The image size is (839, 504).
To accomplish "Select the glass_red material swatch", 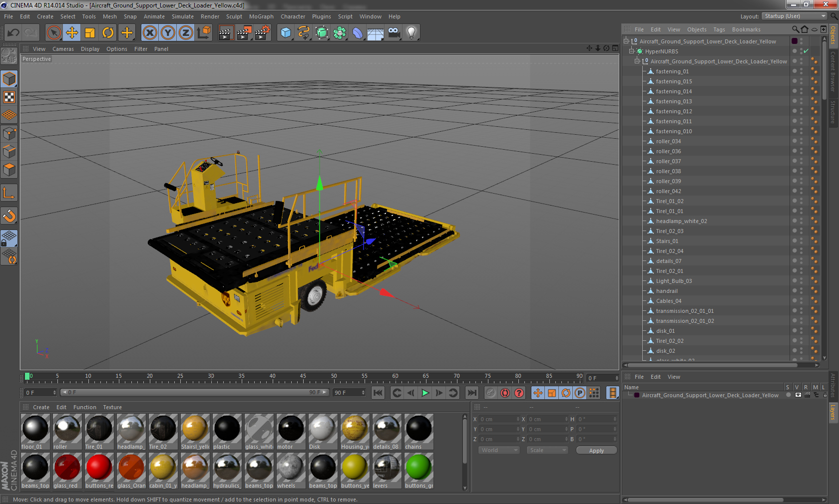I will [x=67, y=471].
